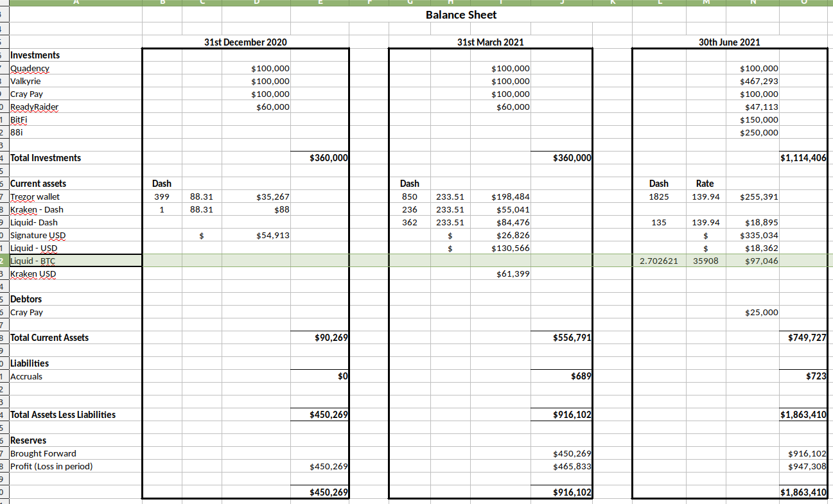The image size is (833, 504).
Task: Select the Total Current Assets label
Action: pos(49,338)
